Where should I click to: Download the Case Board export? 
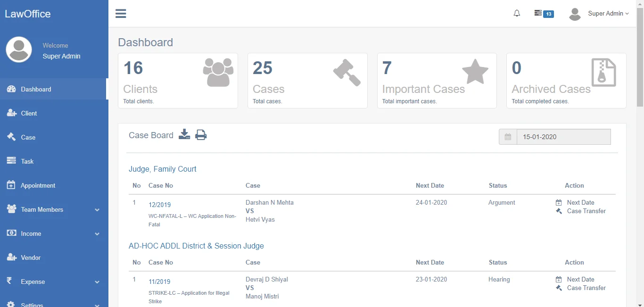point(184,134)
